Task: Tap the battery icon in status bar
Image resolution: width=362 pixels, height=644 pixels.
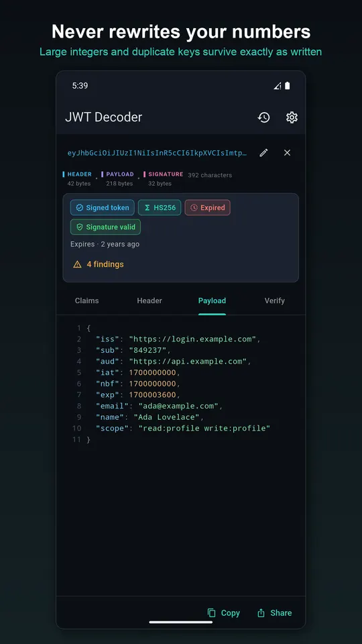Action: [288, 85]
